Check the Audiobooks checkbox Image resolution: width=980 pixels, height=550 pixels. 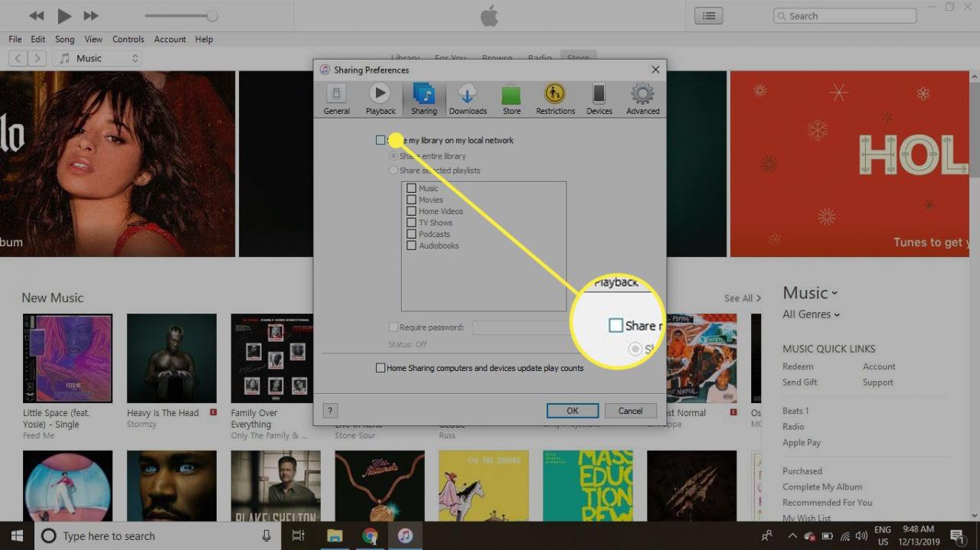point(411,246)
